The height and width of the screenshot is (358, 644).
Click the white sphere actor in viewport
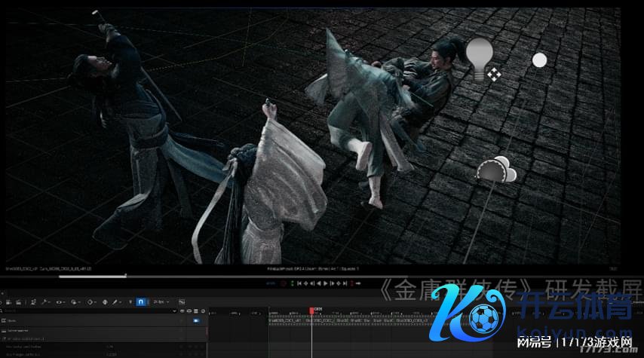(539, 60)
